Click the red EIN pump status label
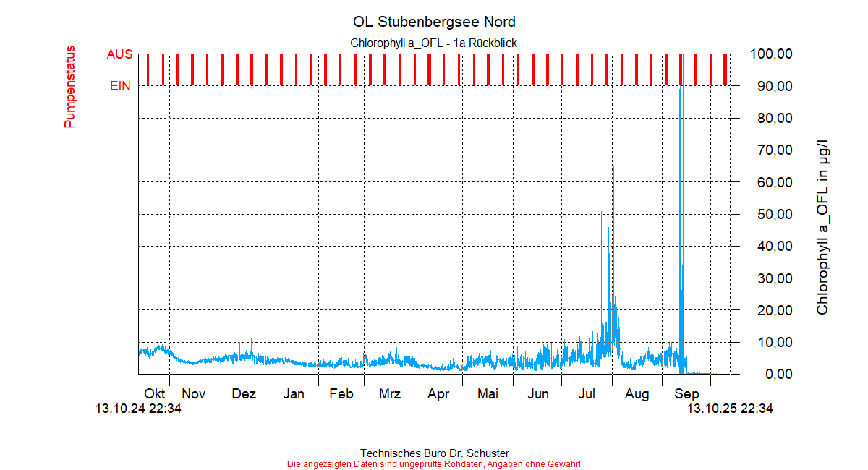 [x=120, y=86]
